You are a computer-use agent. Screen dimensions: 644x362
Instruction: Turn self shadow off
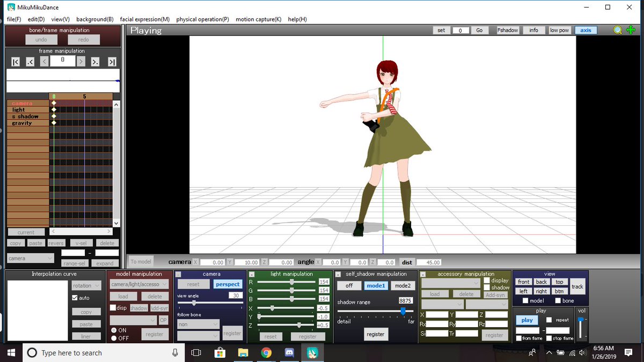(349, 286)
